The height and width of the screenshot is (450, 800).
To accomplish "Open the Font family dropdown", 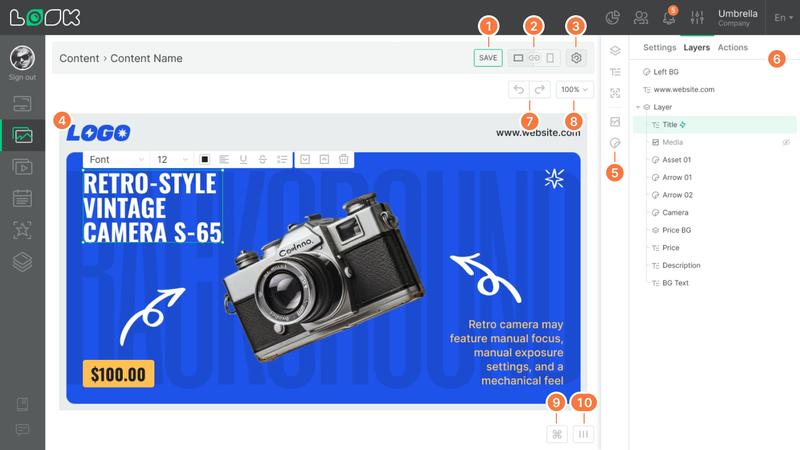I will [116, 160].
